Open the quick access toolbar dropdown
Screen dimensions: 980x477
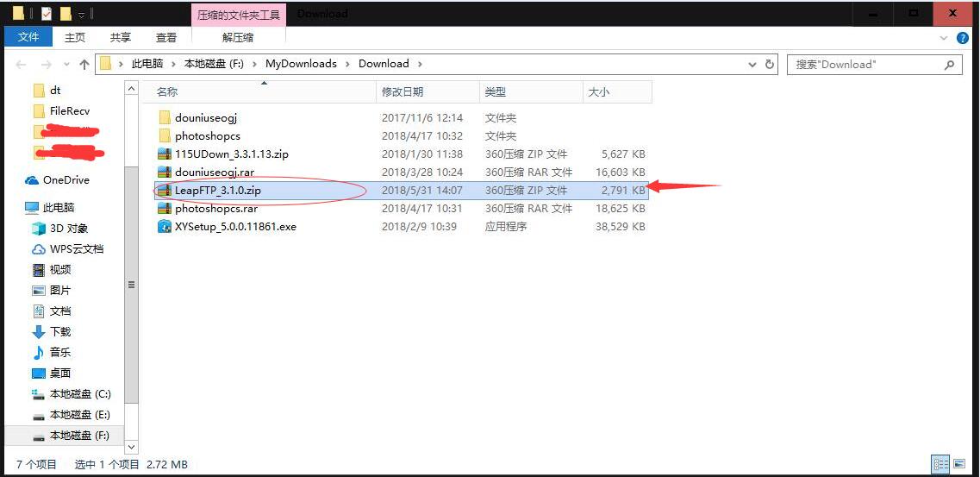tap(81, 14)
